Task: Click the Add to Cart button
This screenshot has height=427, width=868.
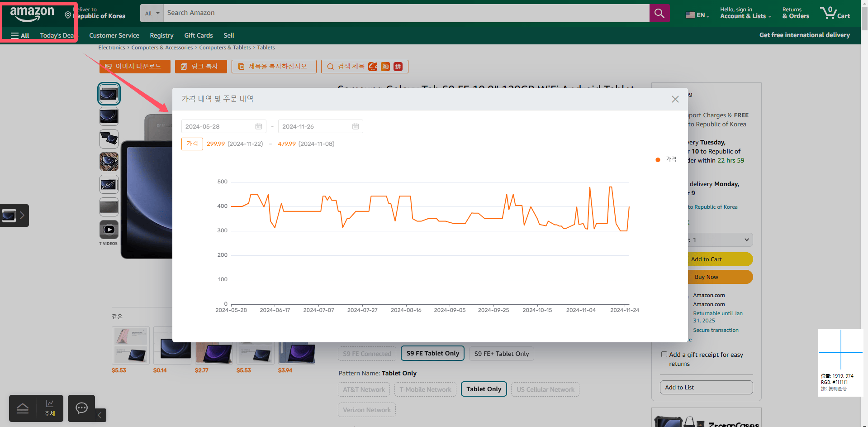Action: point(707,259)
